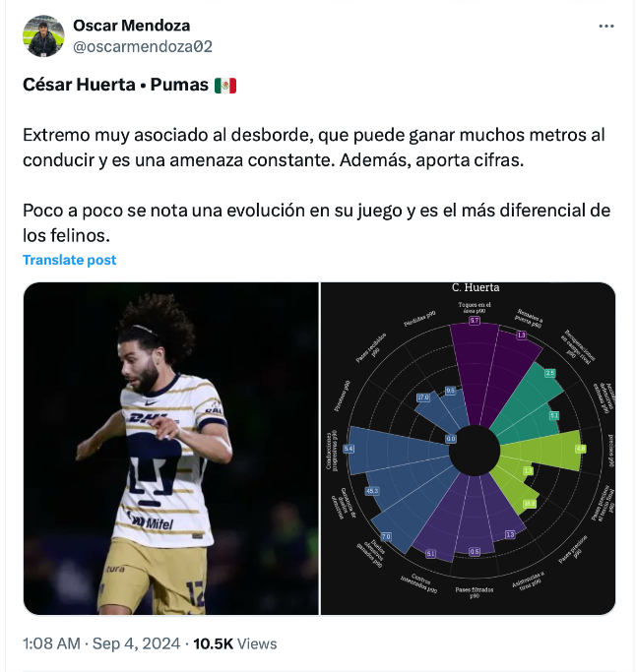The image size is (636, 672).
Task: Click the 5.4 value badge on chart
Action: (349, 449)
